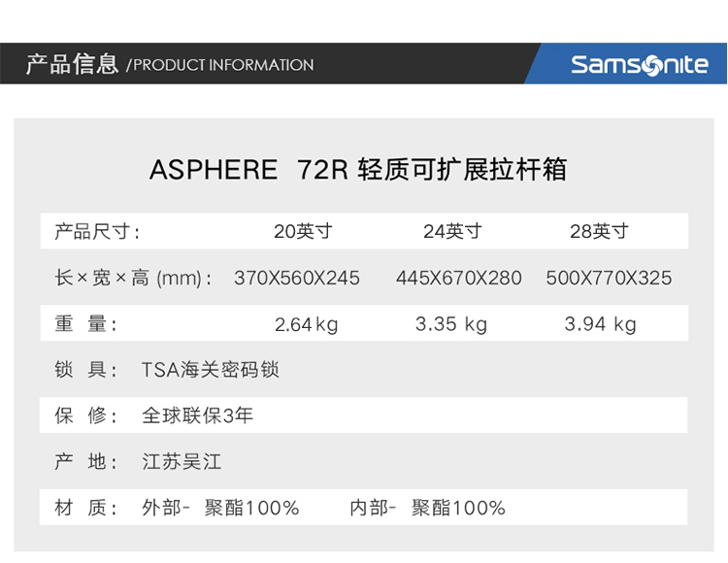The height and width of the screenshot is (563, 728).
Task: Click the swirl emblem in Samsonite logo
Action: [x=651, y=66]
